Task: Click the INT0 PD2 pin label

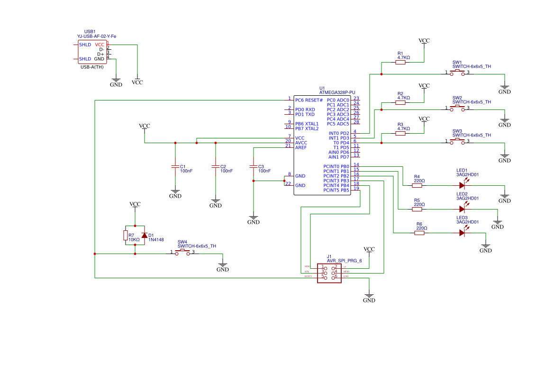Action: point(339,134)
